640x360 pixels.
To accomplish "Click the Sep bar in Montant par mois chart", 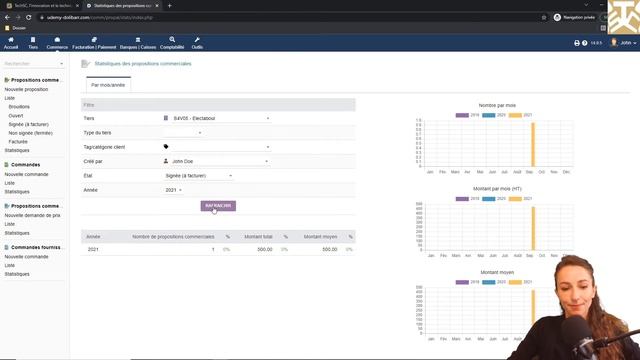I will click(x=533, y=228).
